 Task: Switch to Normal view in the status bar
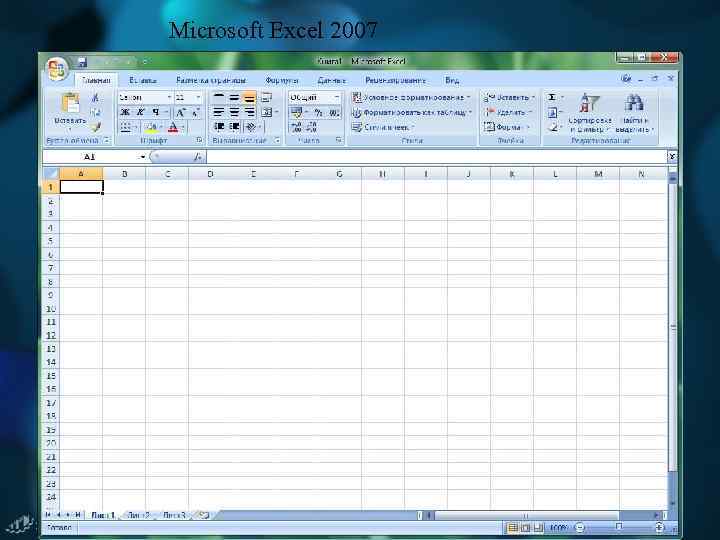coord(512,528)
